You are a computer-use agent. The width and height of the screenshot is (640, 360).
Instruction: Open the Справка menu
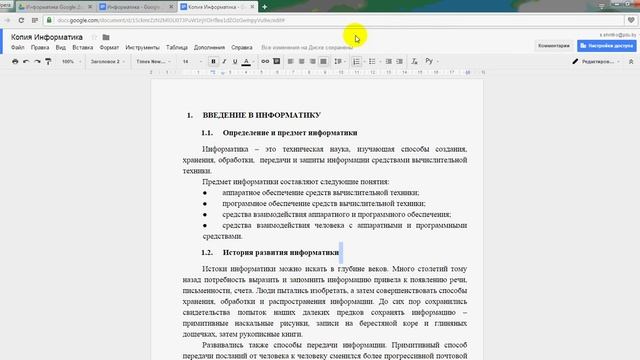click(242, 48)
